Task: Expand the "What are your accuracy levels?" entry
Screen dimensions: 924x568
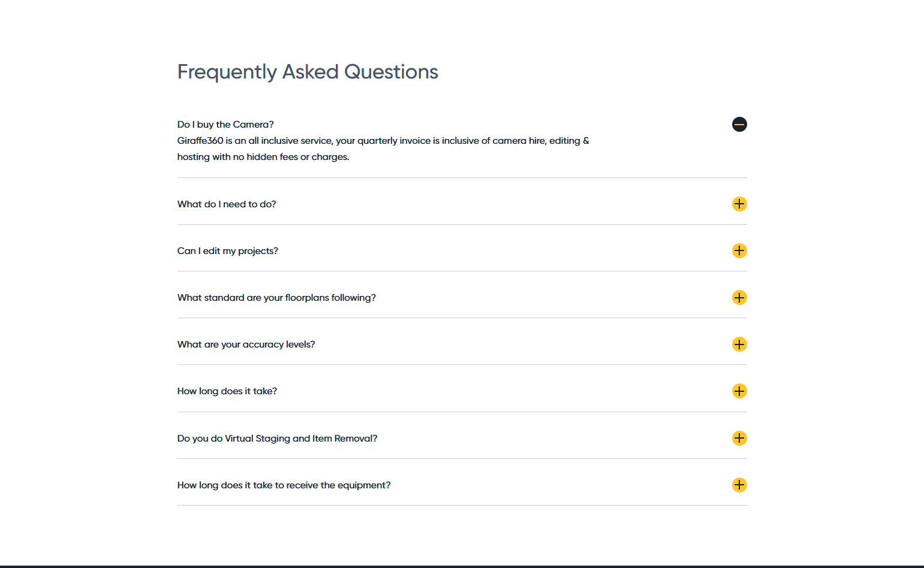Action: pos(739,344)
